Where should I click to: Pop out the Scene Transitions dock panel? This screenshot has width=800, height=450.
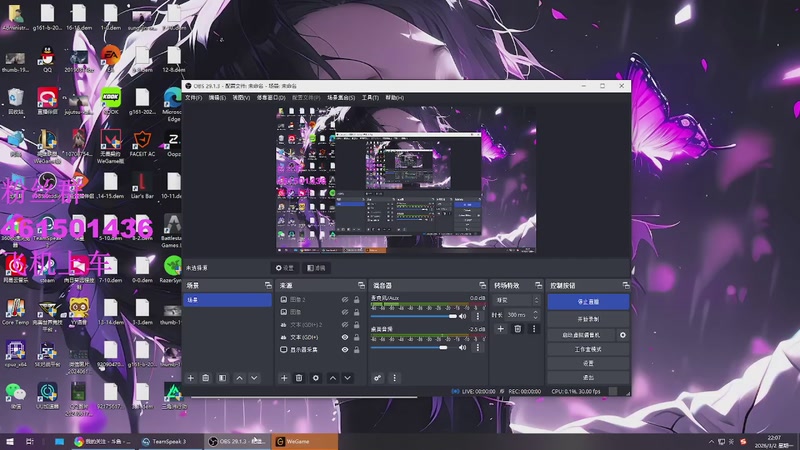538,285
